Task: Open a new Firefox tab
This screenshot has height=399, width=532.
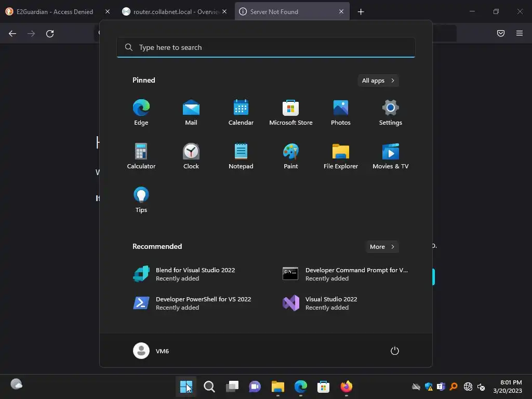Action: [361, 12]
